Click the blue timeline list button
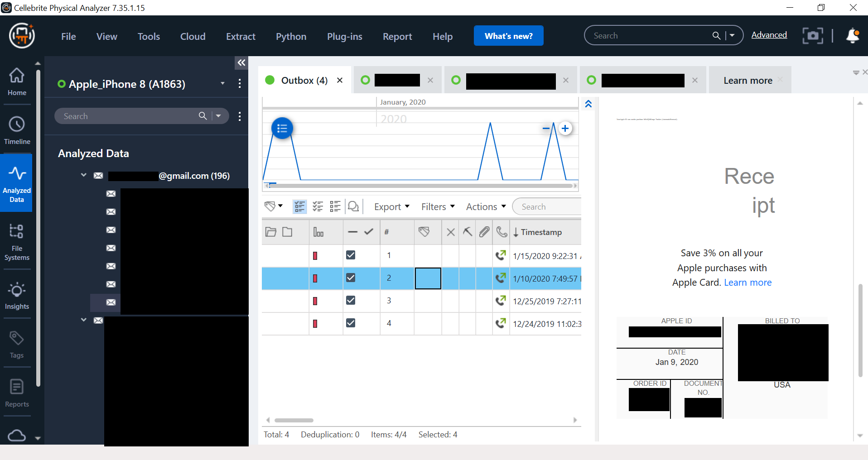868x460 pixels. point(282,128)
